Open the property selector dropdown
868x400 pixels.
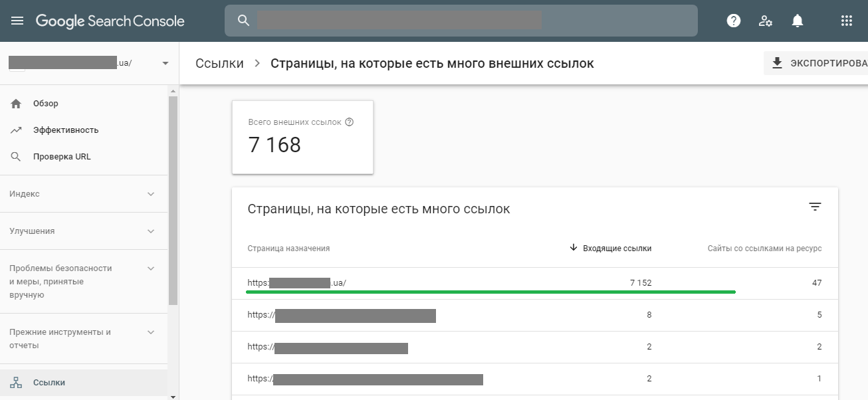click(165, 63)
